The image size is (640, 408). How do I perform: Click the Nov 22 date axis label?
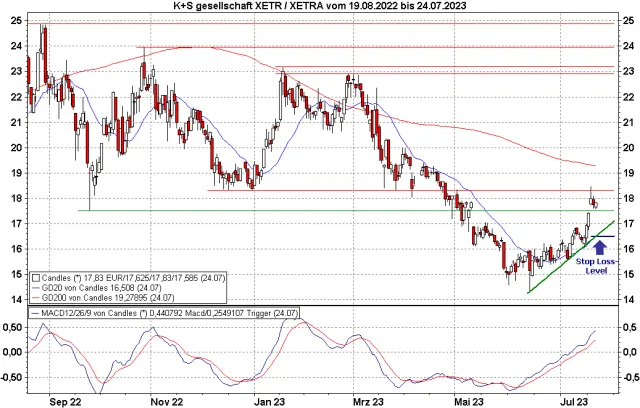tap(167, 402)
